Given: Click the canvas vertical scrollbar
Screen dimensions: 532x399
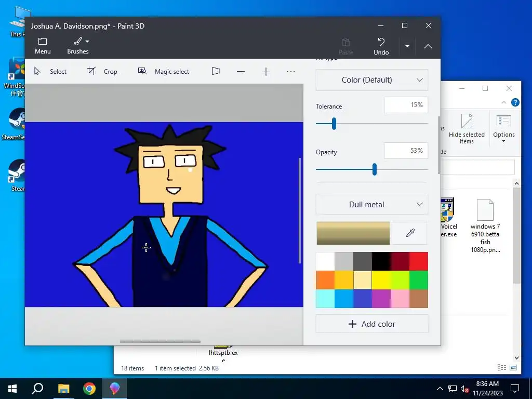Looking at the screenshot, I should [x=300, y=210].
